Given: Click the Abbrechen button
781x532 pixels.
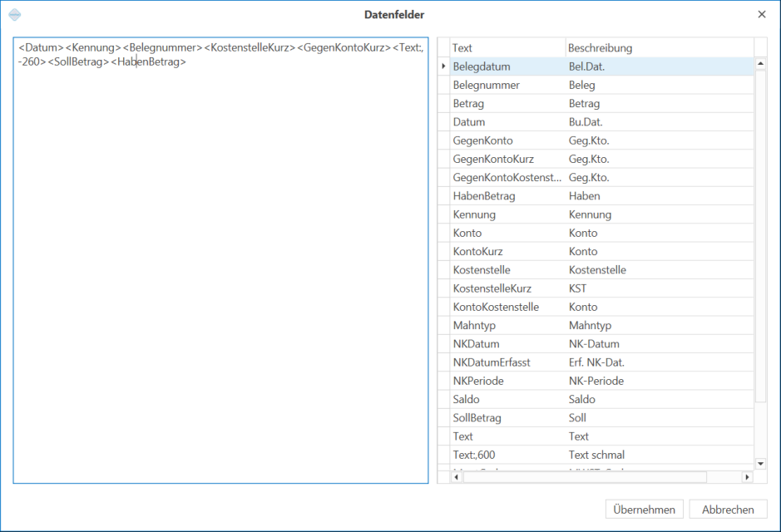Looking at the screenshot, I should coord(728,509).
